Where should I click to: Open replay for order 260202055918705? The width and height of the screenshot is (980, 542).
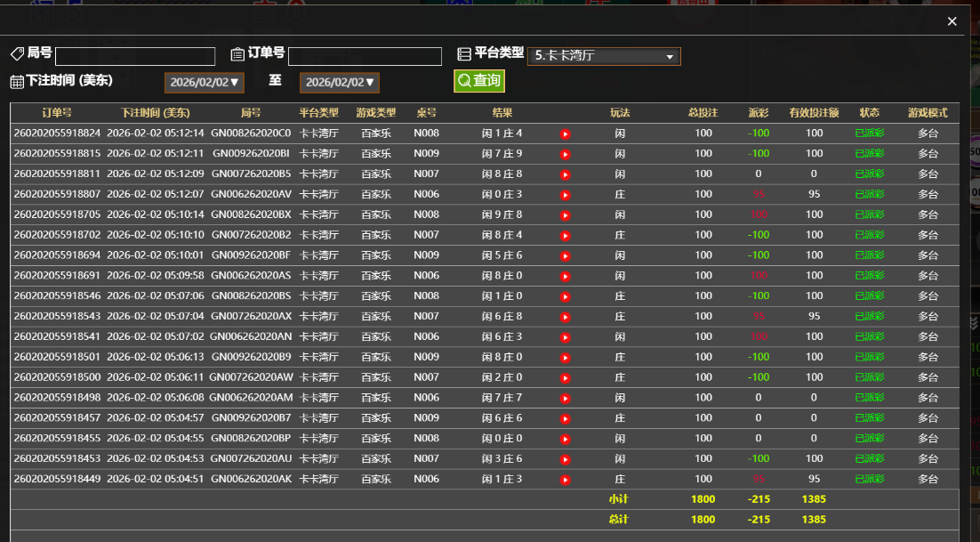click(x=565, y=215)
